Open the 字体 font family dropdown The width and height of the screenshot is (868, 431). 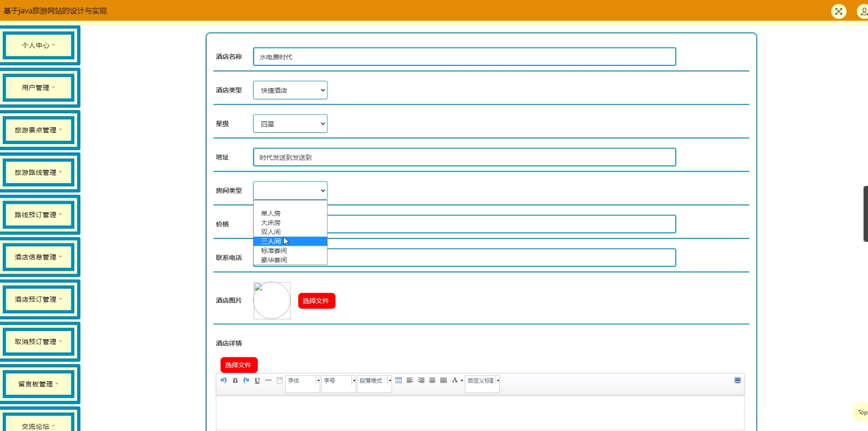[303, 384]
